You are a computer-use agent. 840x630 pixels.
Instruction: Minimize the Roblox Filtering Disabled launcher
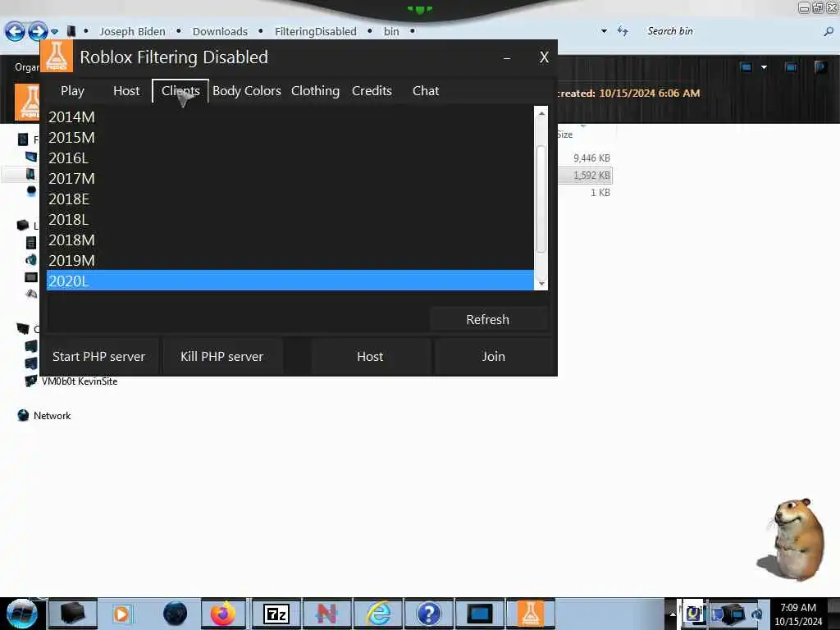point(506,58)
